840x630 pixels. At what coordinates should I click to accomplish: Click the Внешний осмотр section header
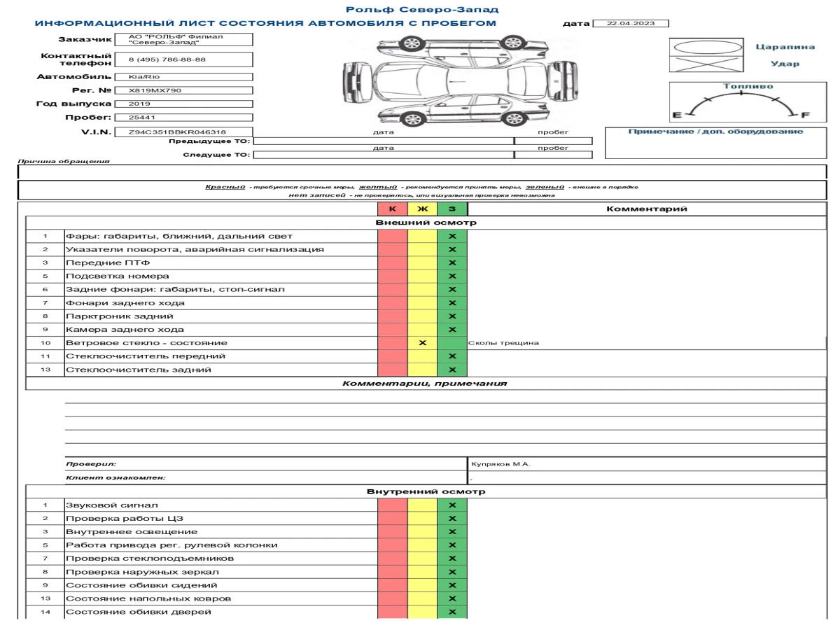[x=426, y=223]
